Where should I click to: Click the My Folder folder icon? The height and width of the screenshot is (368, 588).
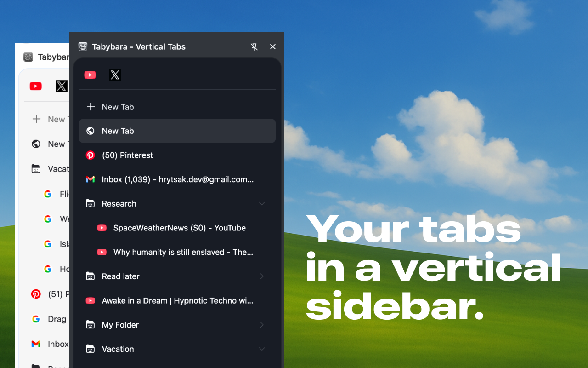coord(90,325)
